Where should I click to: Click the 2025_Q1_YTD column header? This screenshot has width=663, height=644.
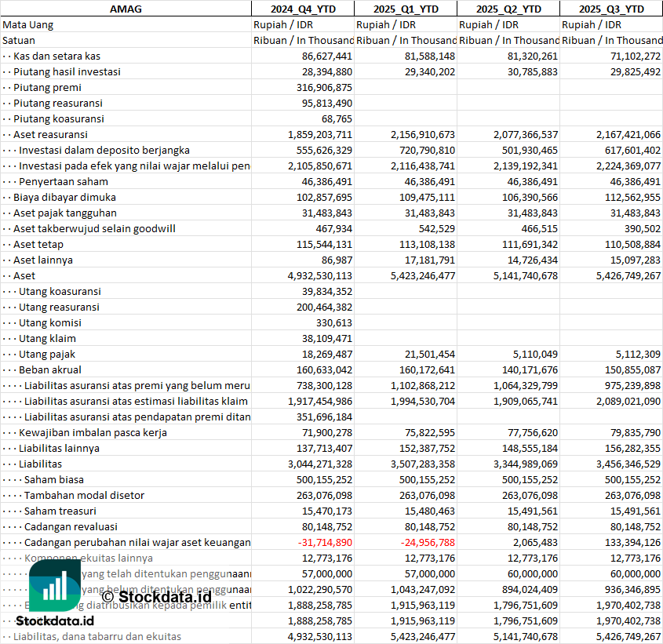tap(405, 9)
